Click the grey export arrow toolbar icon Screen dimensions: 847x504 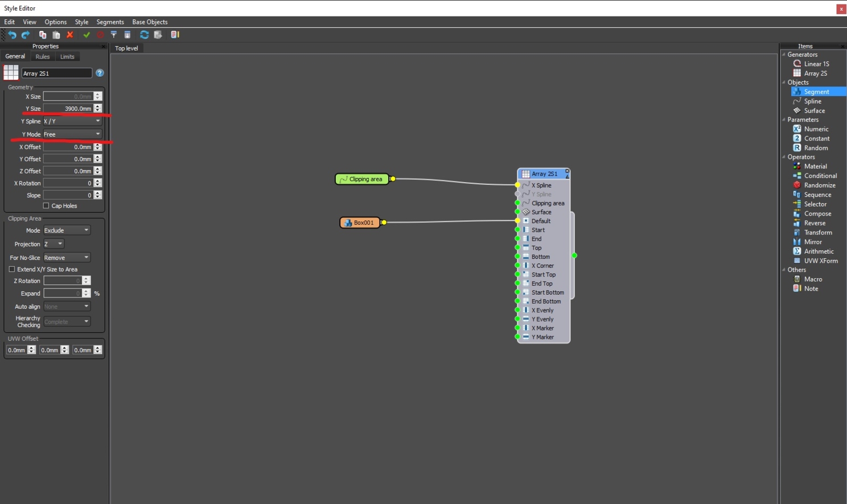(x=158, y=35)
